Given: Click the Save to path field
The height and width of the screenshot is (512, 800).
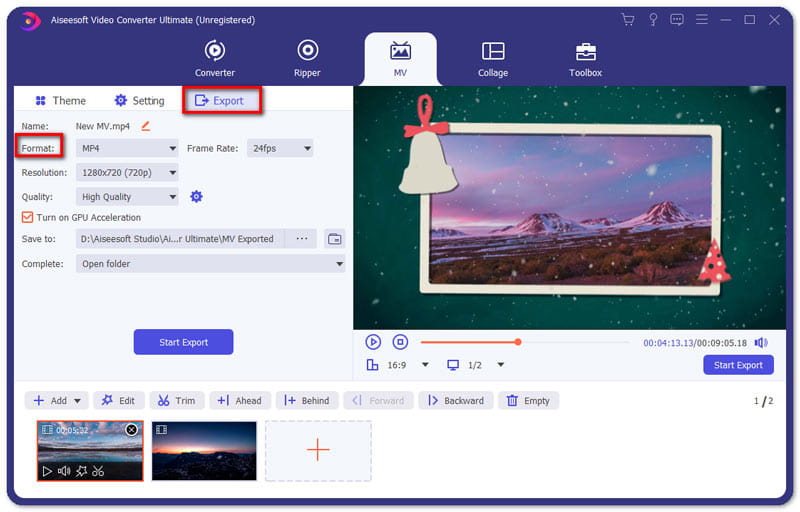Looking at the screenshot, I should 180,239.
